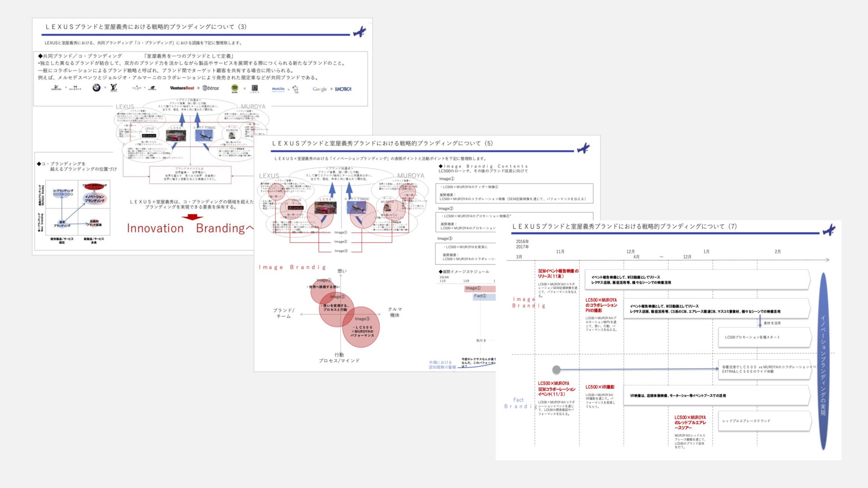Click '11月' on the slide (7) timeline
The height and width of the screenshot is (488, 868).
[560, 252]
